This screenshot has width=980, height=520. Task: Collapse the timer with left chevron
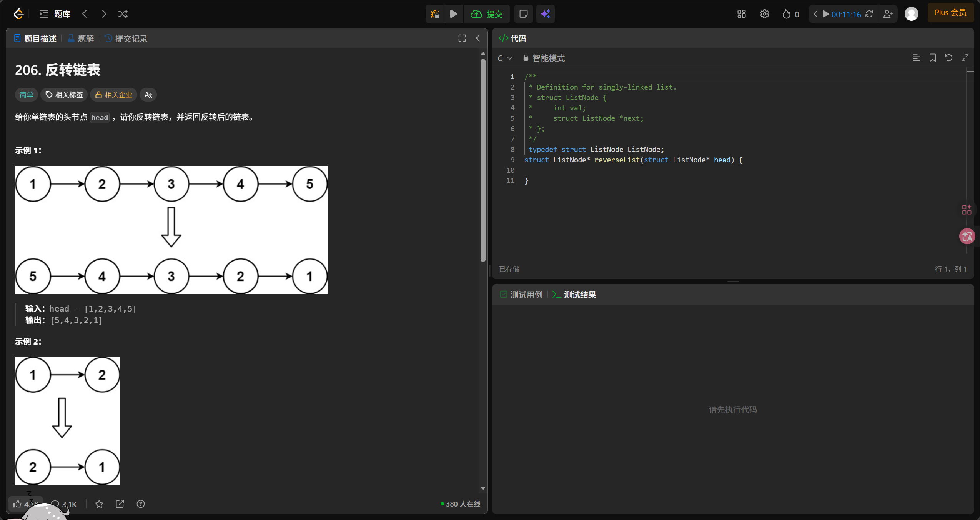click(815, 14)
